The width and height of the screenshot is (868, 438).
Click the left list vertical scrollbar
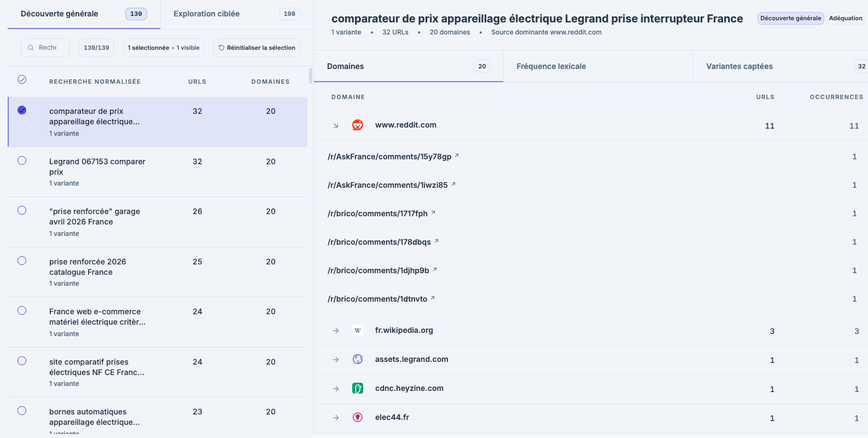[311, 76]
